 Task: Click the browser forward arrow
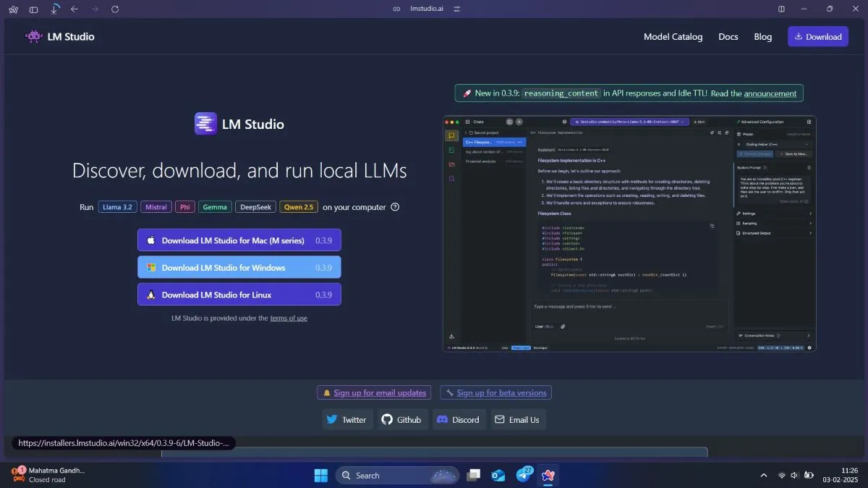[x=95, y=9]
